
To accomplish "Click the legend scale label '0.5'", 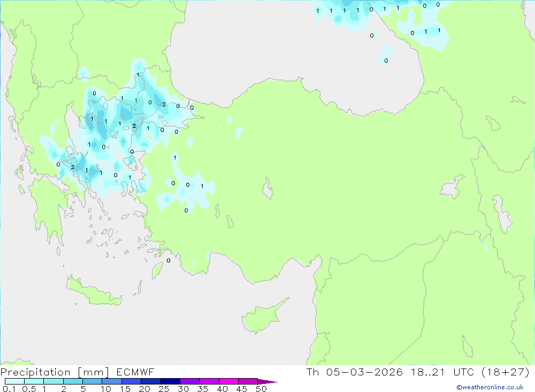I will (x=29, y=389).
